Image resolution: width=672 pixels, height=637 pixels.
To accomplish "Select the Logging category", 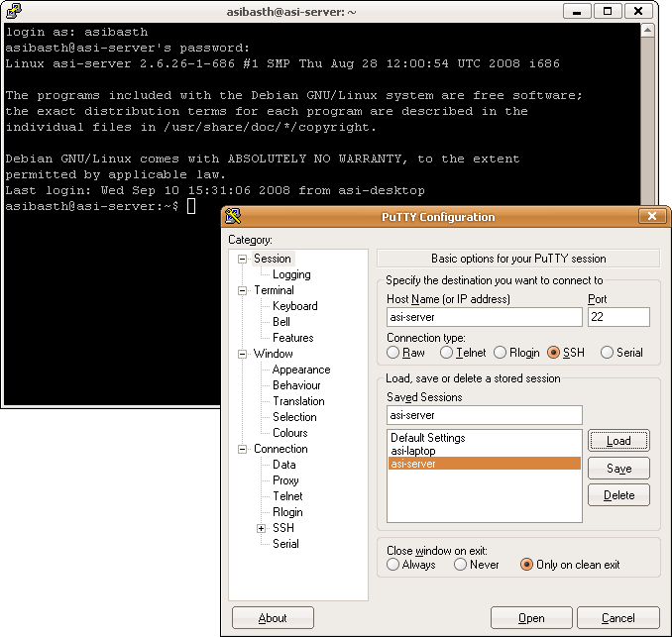I will tap(291, 274).
